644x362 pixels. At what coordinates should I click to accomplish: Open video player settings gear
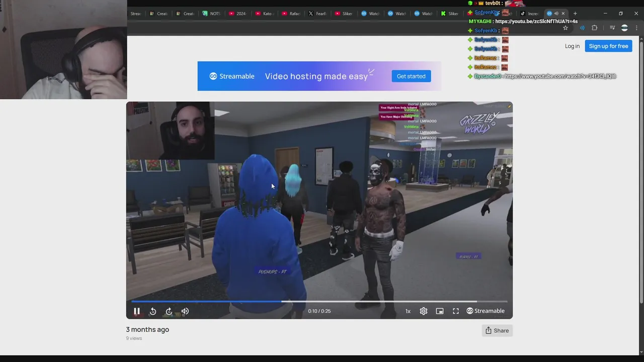coord(424,311)
